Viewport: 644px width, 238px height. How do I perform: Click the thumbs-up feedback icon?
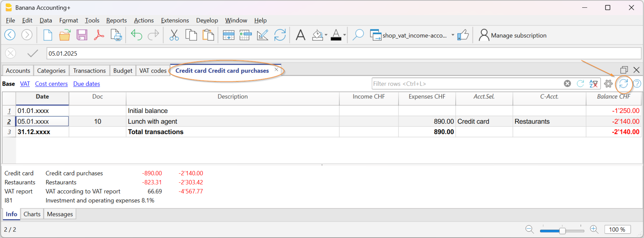point(463,35)
